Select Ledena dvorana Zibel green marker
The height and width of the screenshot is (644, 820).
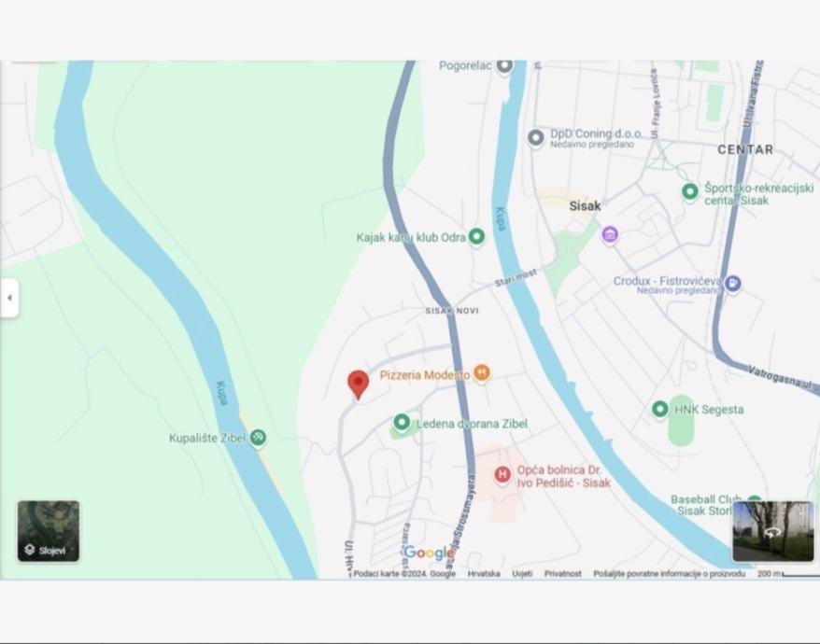[402, 423]
